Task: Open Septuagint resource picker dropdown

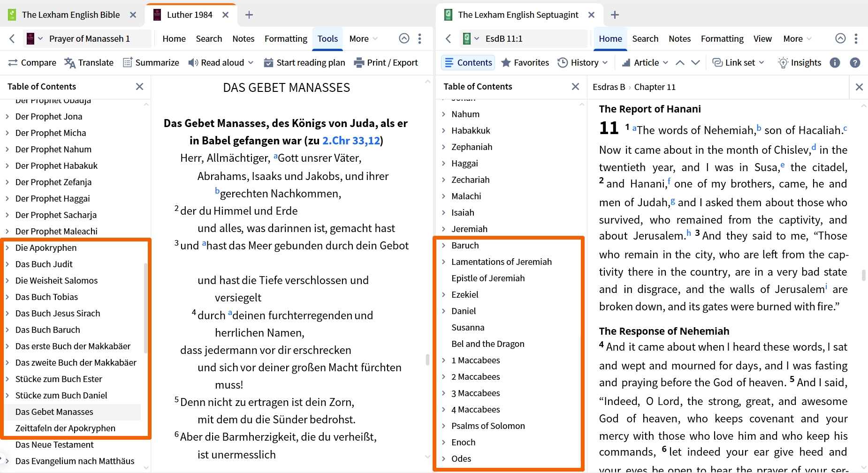Action: 471,38
